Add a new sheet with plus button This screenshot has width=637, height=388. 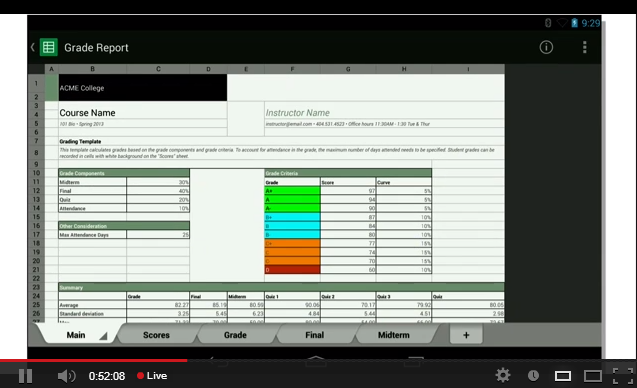pyautogui.click(x=466, y=335)
